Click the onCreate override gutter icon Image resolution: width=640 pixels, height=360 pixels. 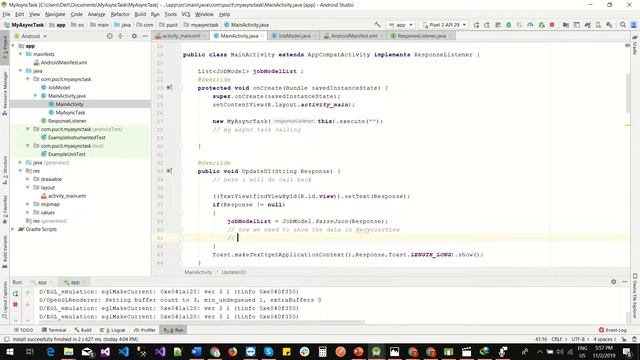169,88
